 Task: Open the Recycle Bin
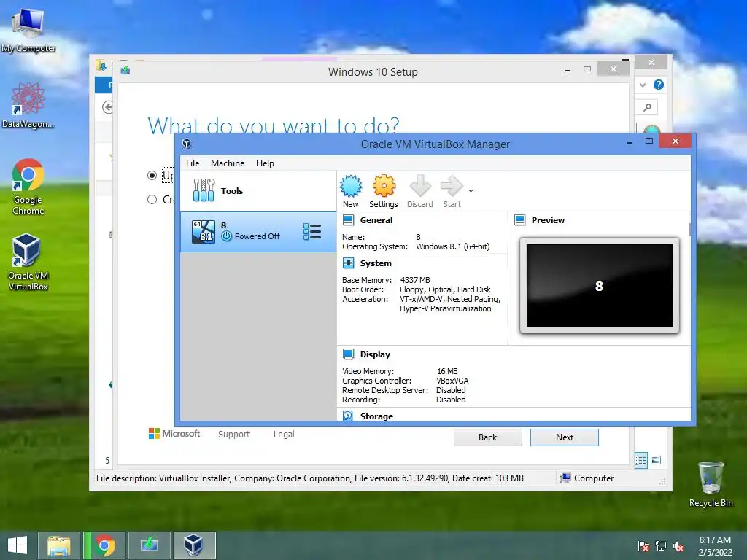pos(711,484)
